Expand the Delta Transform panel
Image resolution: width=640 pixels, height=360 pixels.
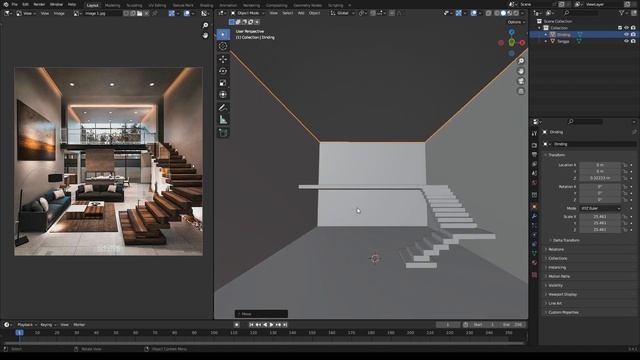[x=566, y=240]
